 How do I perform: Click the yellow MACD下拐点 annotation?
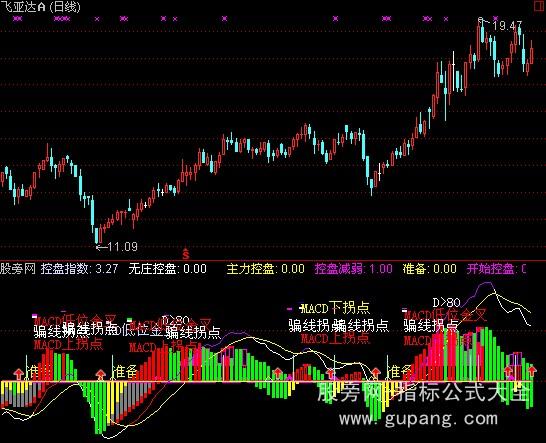coord(336,308)
